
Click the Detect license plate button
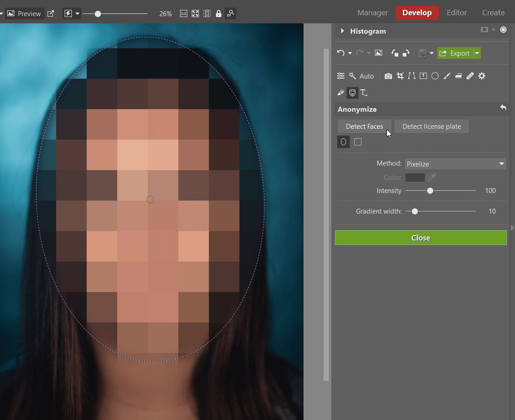(431, 127)
